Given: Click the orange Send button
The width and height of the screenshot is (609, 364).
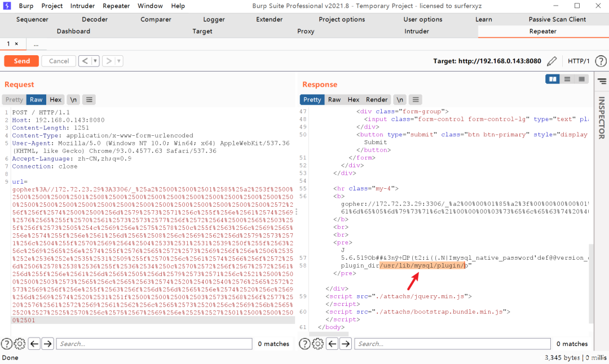Looking at the screenshot, I should [22, 61].
